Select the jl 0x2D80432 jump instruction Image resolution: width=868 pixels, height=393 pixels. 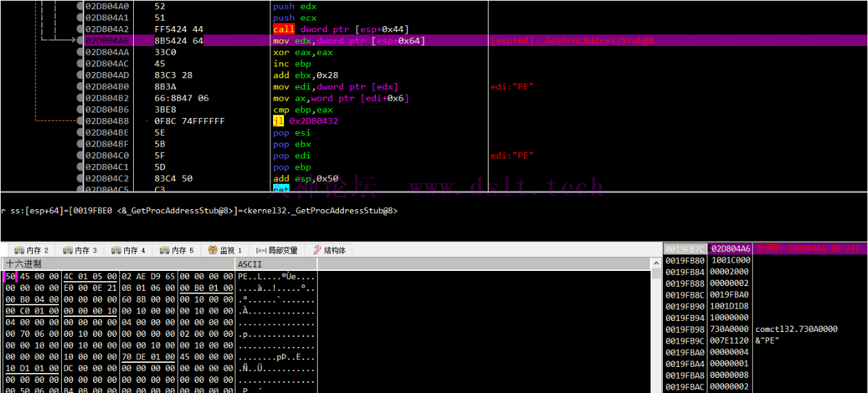(306, 121)
